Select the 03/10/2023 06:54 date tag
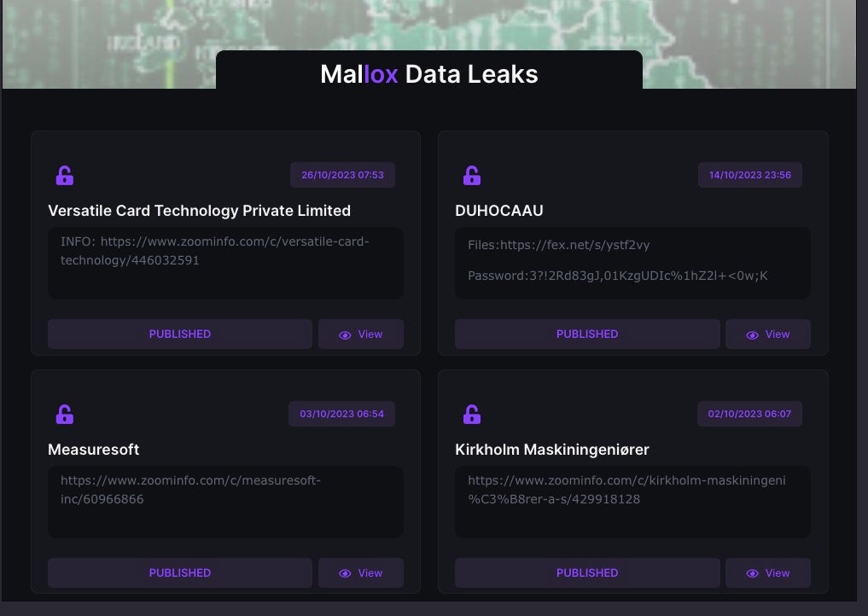Viewport: 868px width, 616px height. point(341,414)
